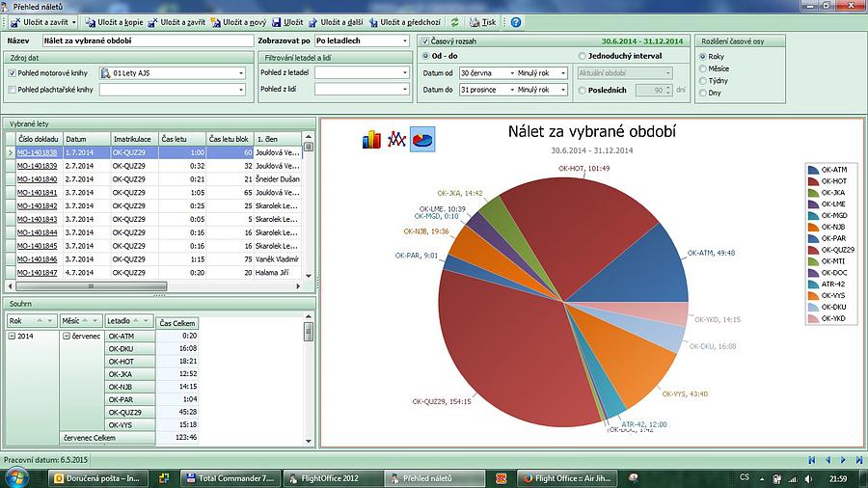Enable Pohled plachtařské knihy checkbox
Viewport: 868px width, 488px height.
point(12,90)
